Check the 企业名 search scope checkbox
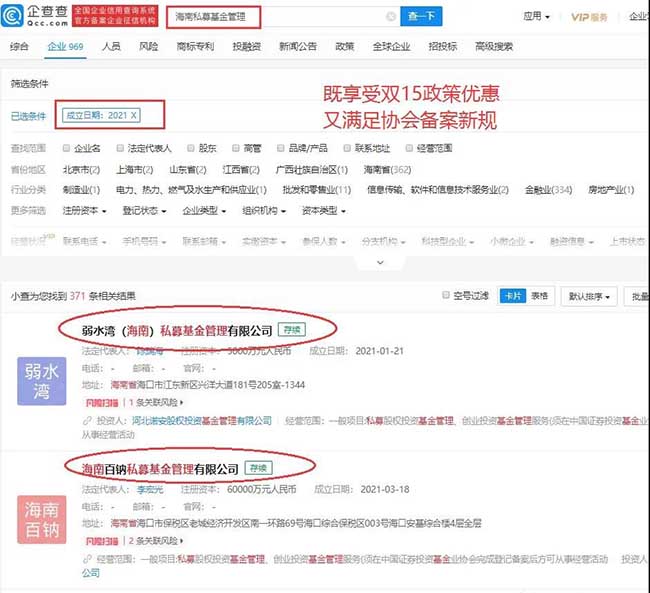 [66, 148]
